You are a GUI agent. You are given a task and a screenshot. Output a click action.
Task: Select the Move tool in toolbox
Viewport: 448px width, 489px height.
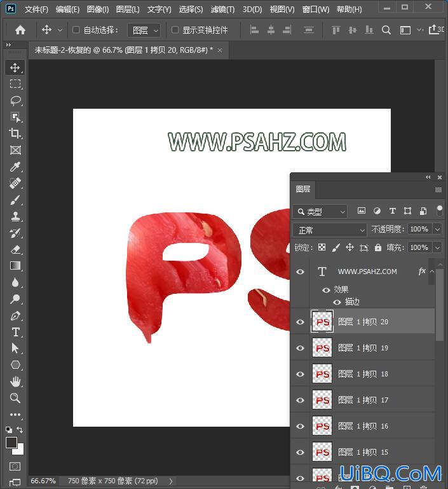tap(15, 67)
